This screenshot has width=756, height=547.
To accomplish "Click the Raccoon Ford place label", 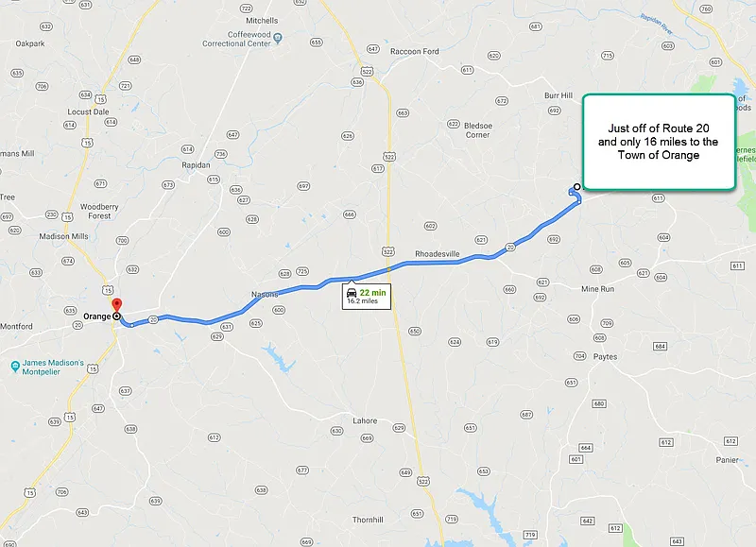I will tap(415, 51).
